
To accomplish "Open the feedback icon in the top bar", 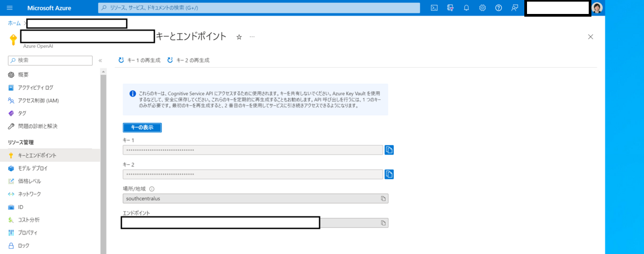I will pyautogui.click(x=515, y=8).
